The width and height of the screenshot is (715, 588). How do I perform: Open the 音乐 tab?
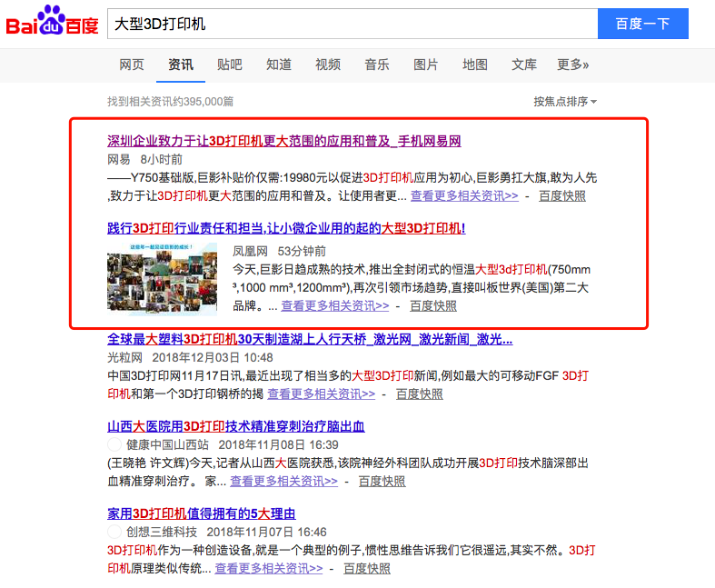(377, 65)
